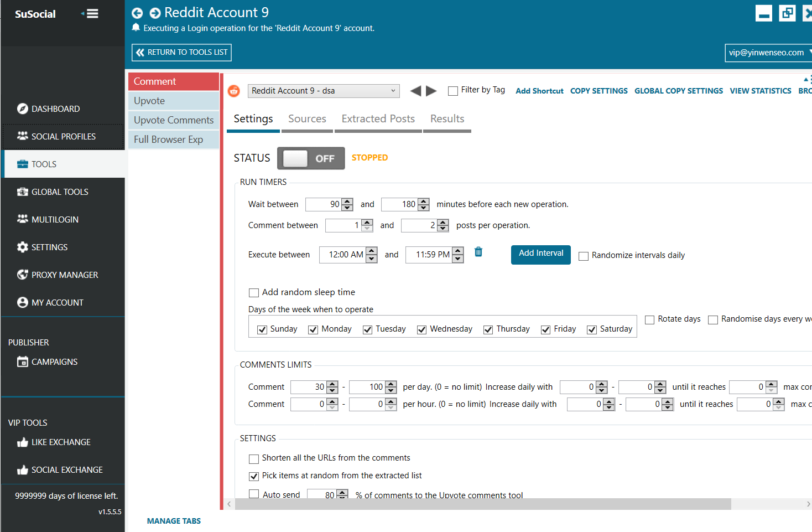This screenshot has width=812, height=532.
Task: Click the back arrow beside Reddit Account 9
Action: pos(137,13)
